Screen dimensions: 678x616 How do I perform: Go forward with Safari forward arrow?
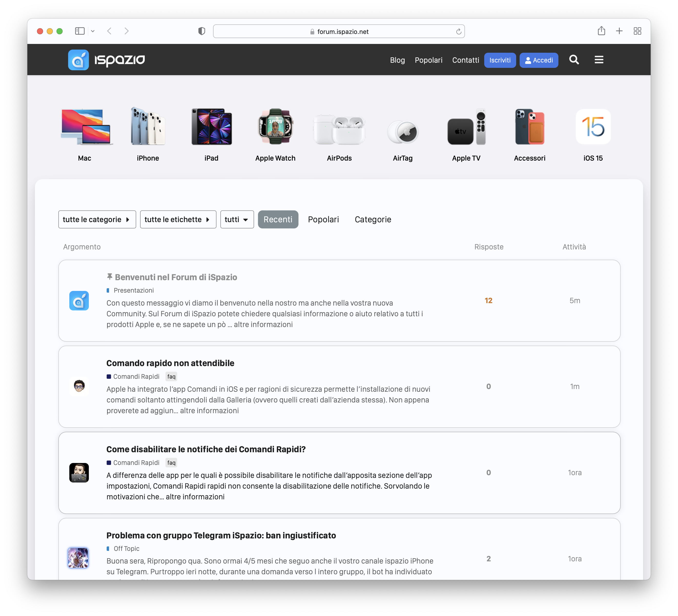[126, 31]
